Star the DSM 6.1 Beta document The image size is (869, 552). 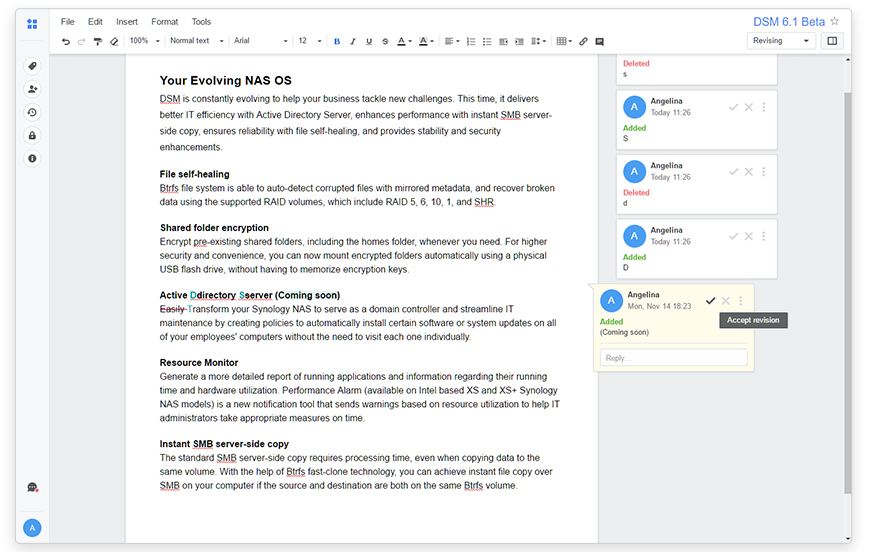click(x=835, y=21)
